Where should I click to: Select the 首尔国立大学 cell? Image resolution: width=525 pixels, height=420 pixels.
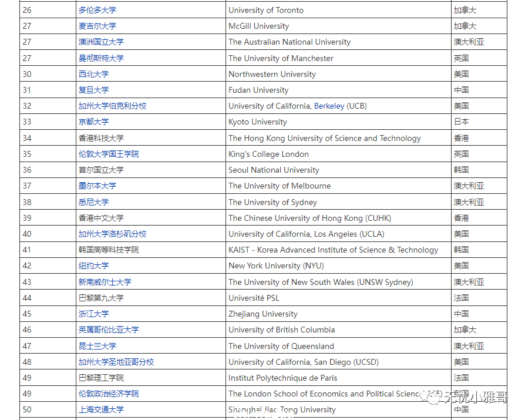tap(151, 170)
